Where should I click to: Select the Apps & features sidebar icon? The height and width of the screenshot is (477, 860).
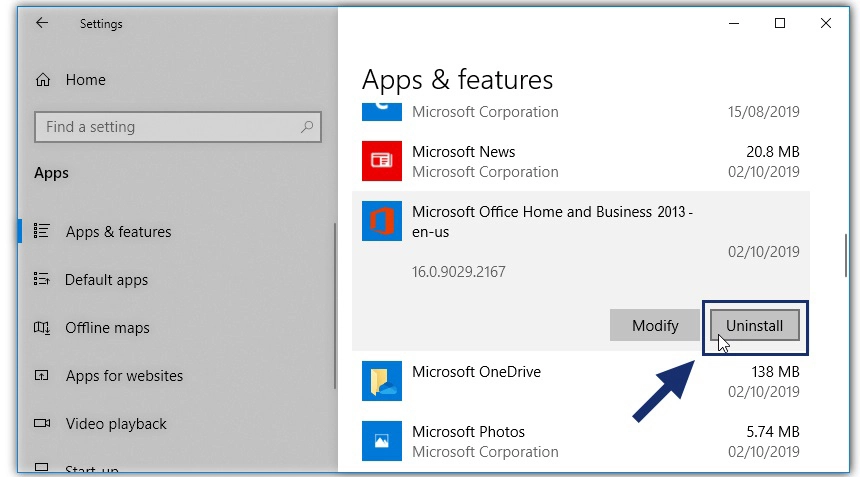[42, 231]
